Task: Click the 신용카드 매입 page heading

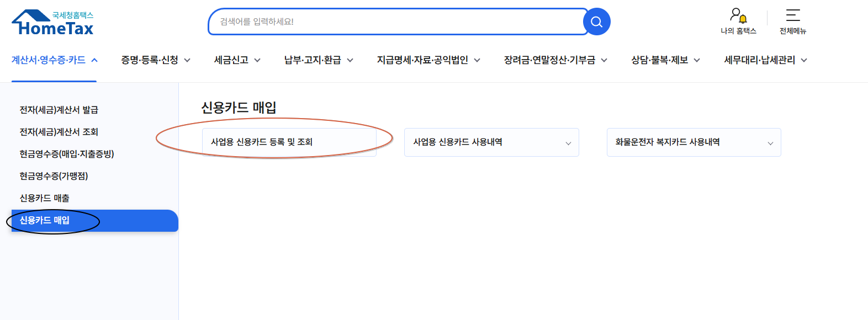Action: (239, 108)
